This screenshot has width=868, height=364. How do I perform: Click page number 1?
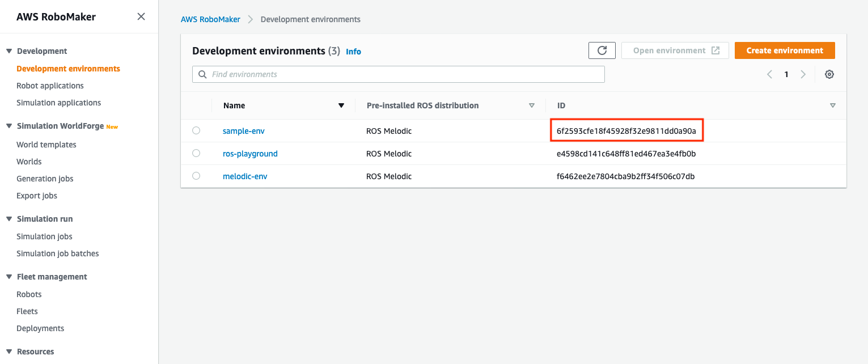pos(786,74)
